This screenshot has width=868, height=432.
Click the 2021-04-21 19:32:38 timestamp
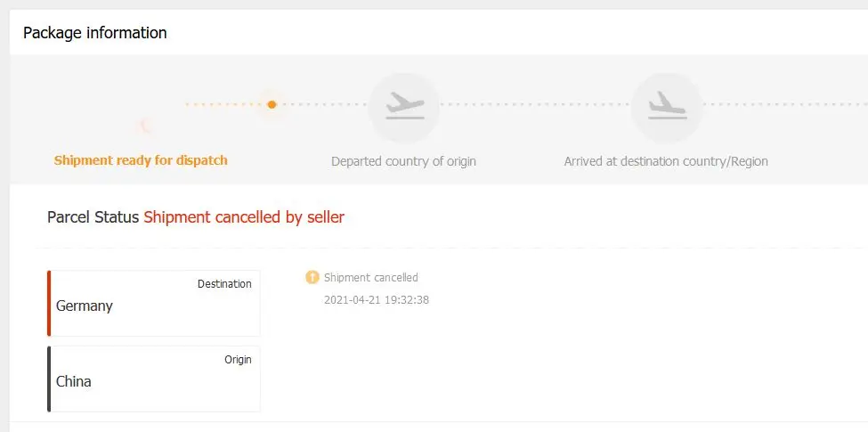377,300
